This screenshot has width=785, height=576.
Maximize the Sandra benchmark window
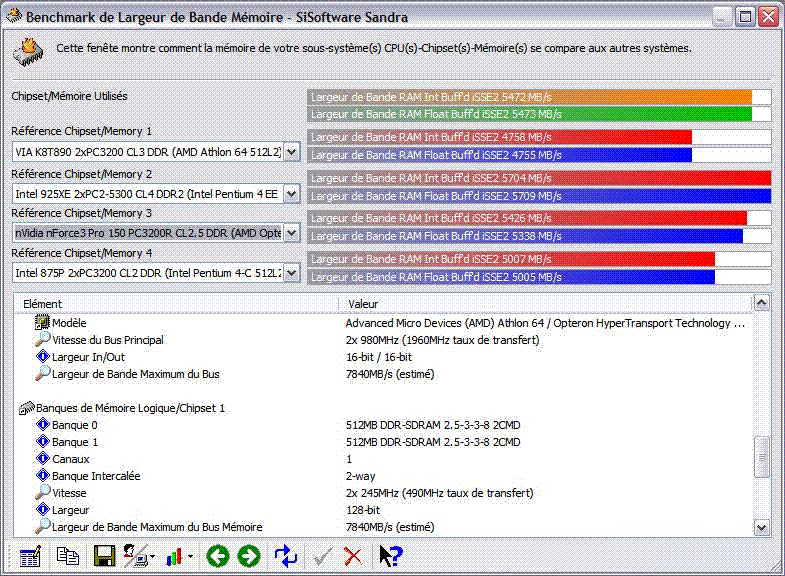pyautogui.click(x=745, y=17)
